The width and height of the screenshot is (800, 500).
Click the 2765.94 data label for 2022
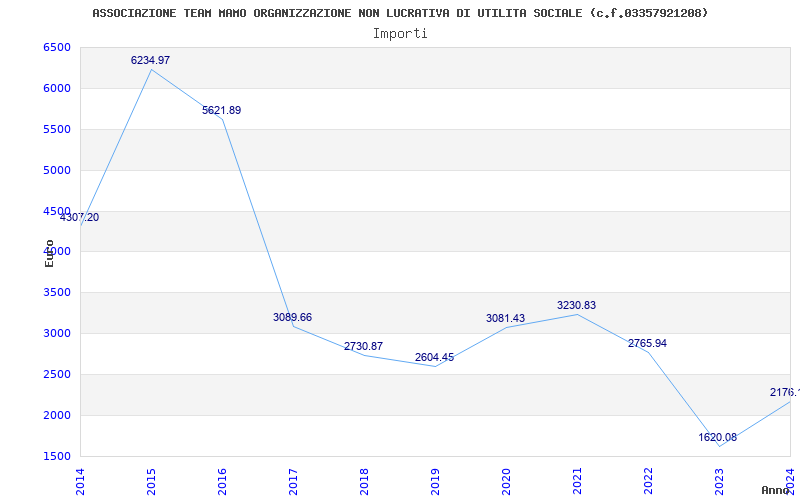[x=647, y=343]
